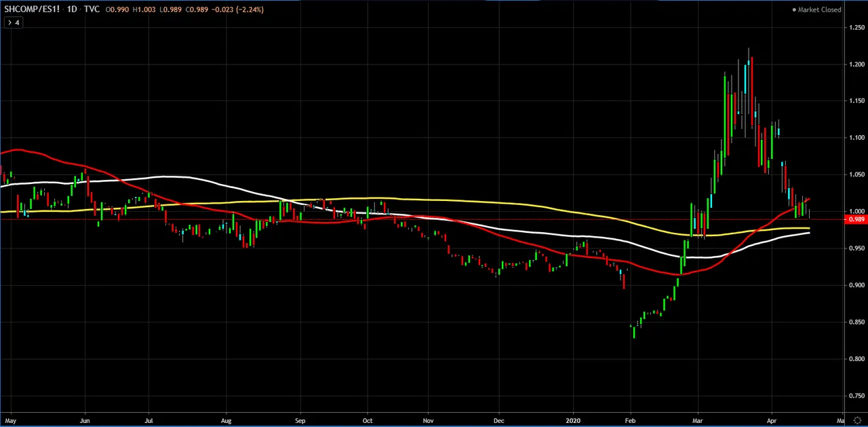Click the open value O0.990 in header
868x427 pixels.
click(119, 10)
